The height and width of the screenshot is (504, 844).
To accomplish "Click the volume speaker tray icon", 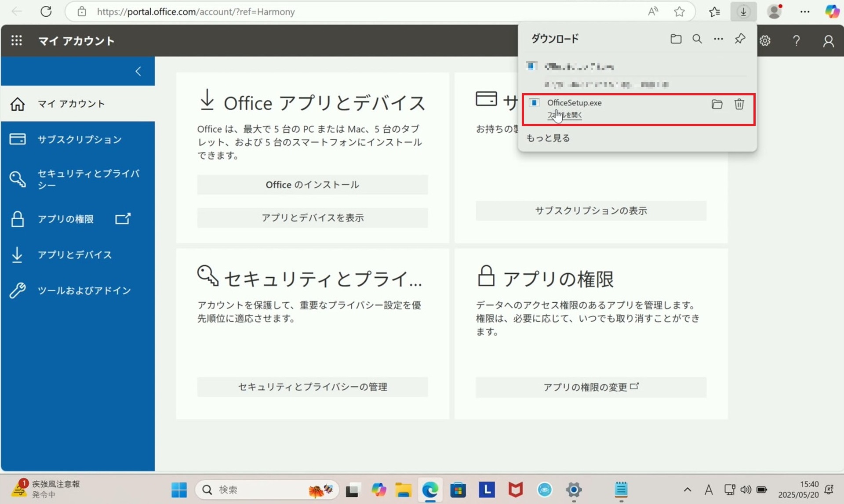I will pos(746,489).
